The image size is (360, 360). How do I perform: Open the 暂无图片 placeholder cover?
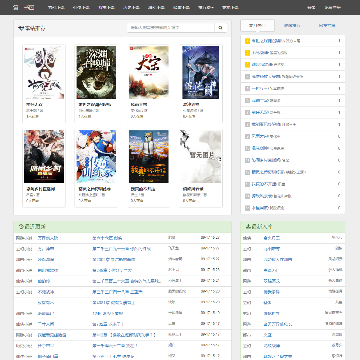pos(201,156)
